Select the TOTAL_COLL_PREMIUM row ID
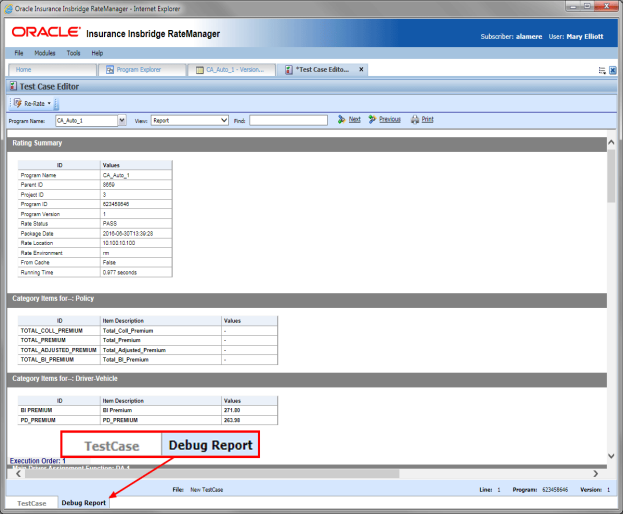This screenshot has width=623, height=514. coord(52,331)
